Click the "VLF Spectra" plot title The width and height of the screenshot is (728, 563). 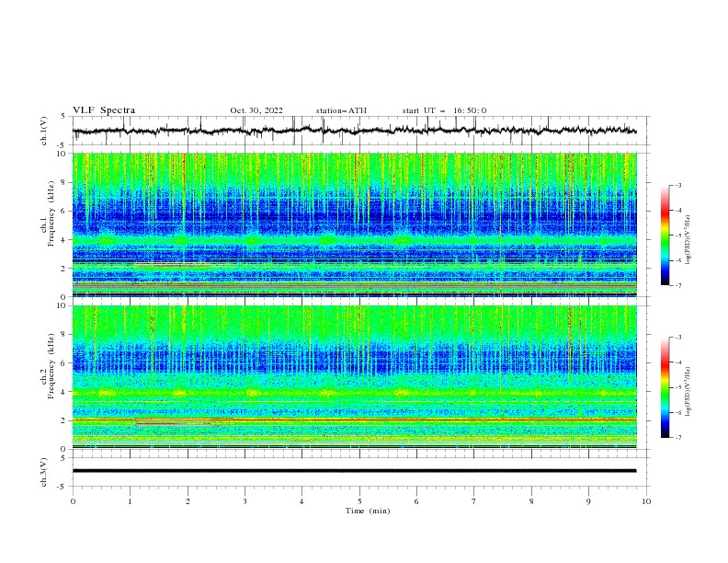coord(104,110)
